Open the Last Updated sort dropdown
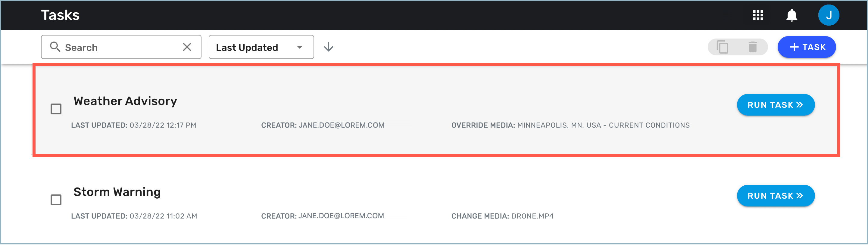The width and height of the screenshot is (868, 245). (261, 47)
